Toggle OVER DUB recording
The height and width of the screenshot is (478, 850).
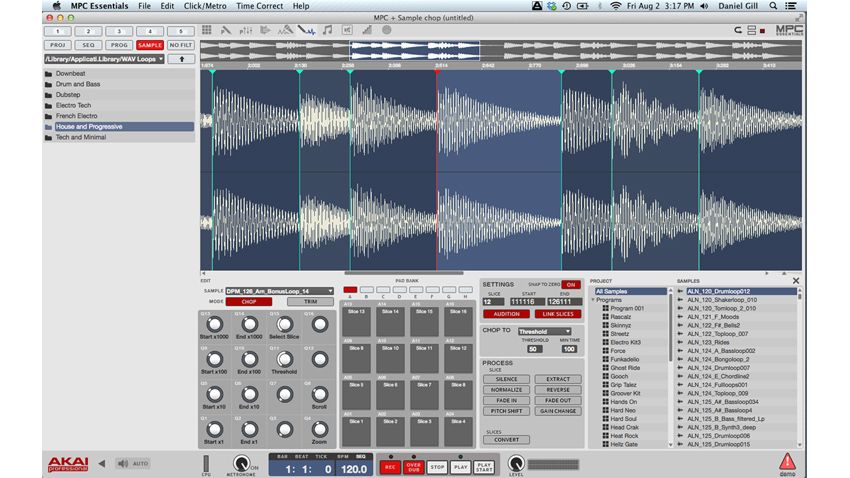[x=414, y=467]
